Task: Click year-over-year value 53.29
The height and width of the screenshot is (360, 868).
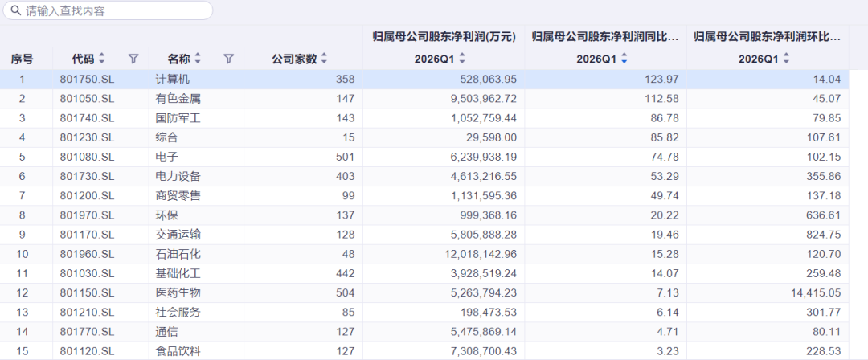Action: [x=666, y=176]
